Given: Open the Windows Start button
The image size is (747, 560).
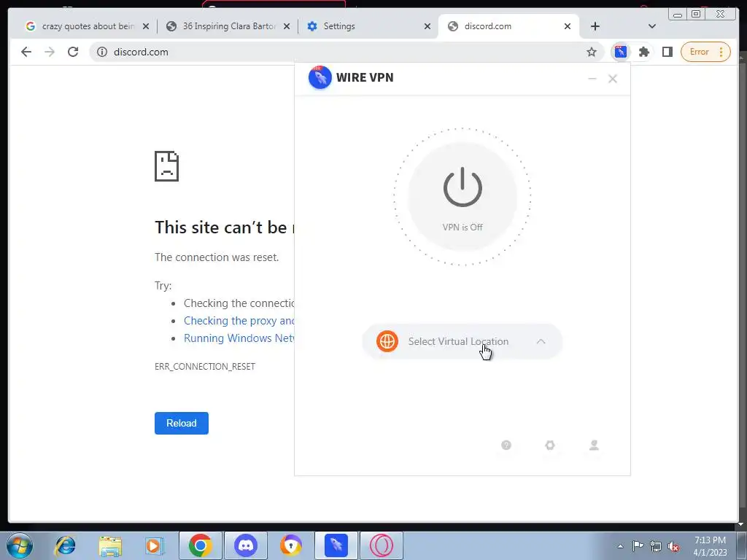Looking at the screenshot, I should (x=20, y=545).
